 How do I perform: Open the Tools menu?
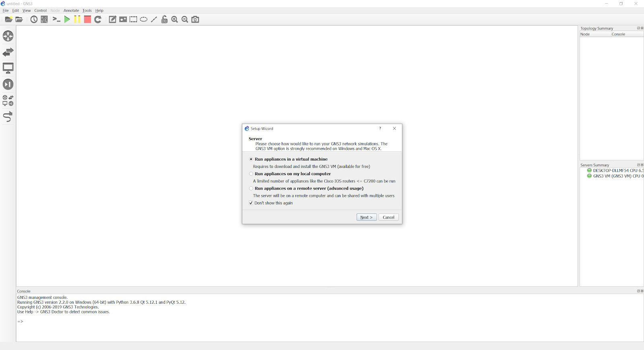pos(87,10)
